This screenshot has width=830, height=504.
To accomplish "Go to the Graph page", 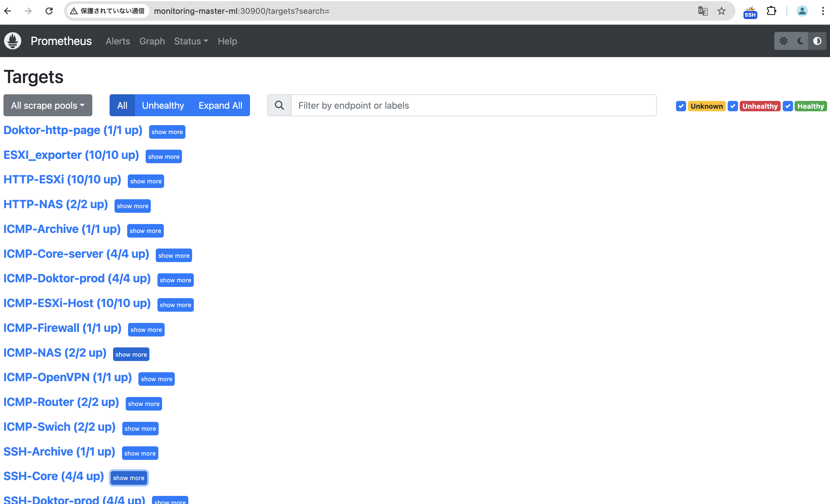I will point(152,41).
